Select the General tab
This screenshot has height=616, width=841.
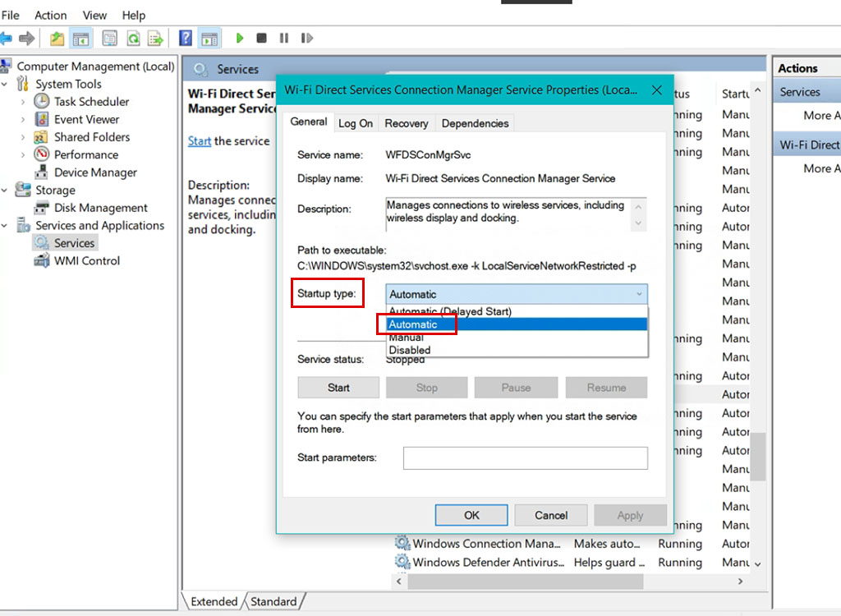[309, 122]
